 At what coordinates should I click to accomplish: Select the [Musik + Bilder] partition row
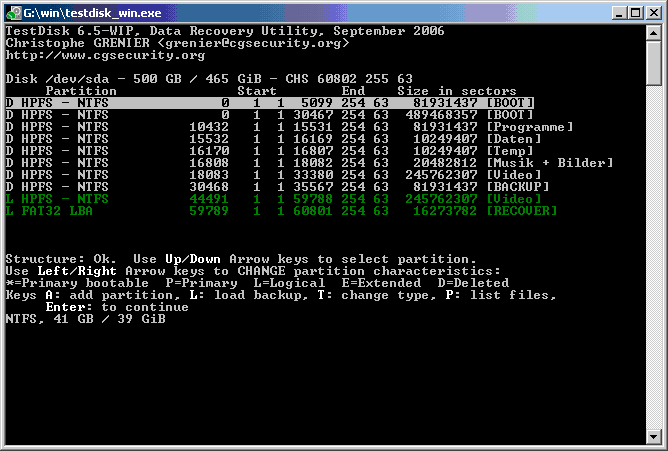[309, 163]
